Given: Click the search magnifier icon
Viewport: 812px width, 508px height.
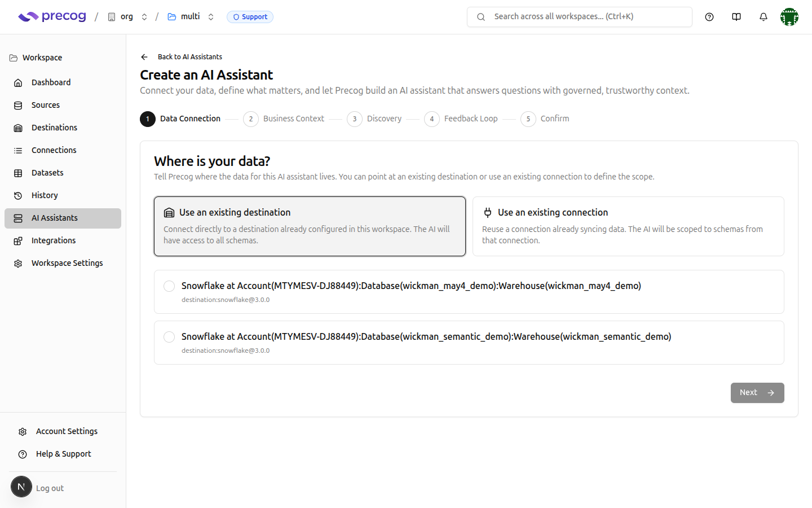Looking at the screenshot, I should pos(481,17).
